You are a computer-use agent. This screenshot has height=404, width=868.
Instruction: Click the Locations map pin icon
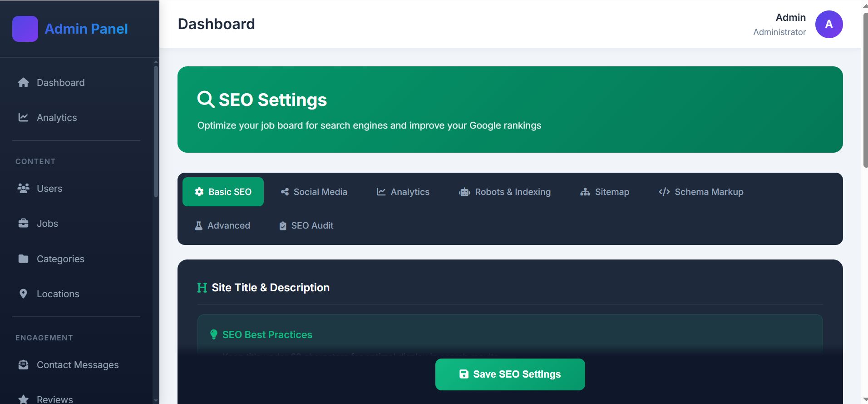23,294
